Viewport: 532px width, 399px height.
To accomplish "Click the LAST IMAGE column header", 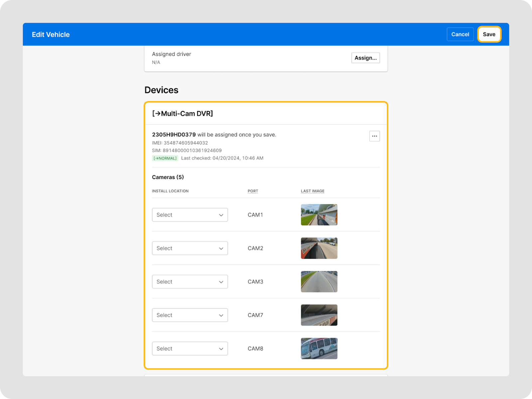I will (x=313, y=191).
